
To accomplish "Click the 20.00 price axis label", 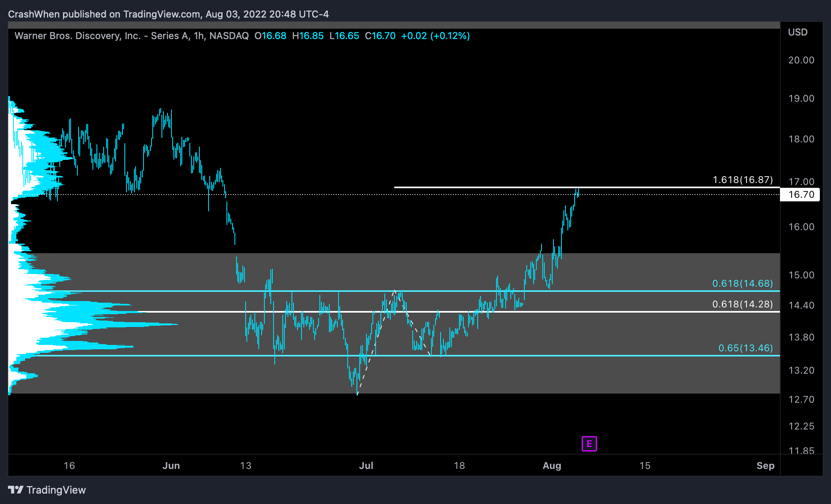I will coord(801,60).
